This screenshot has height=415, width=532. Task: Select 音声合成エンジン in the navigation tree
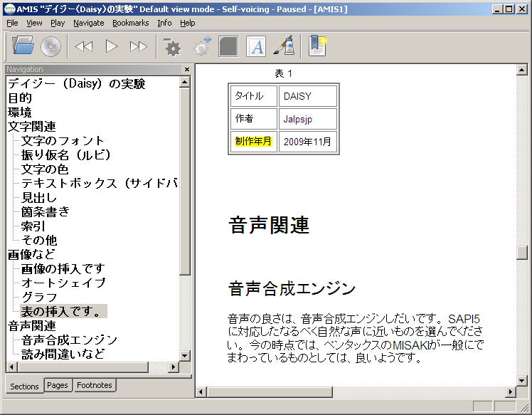(69, 340)
